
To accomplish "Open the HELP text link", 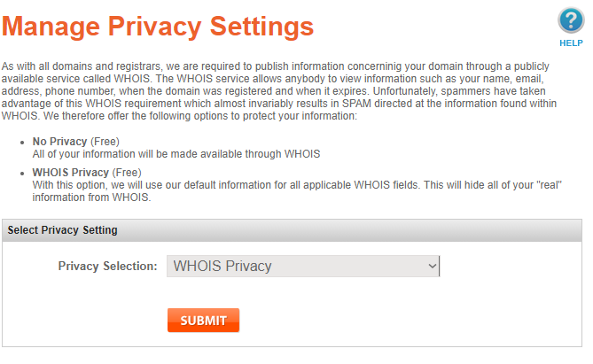I will [570, 43].
